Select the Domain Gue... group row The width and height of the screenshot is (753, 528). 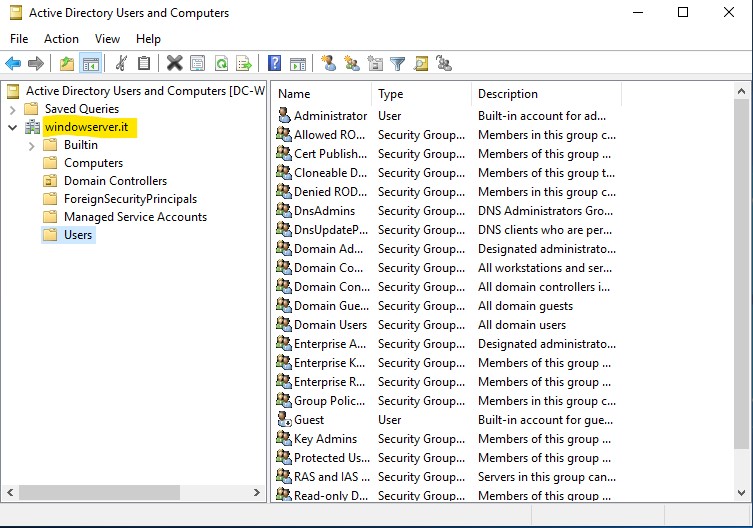[x=447, y=306]
